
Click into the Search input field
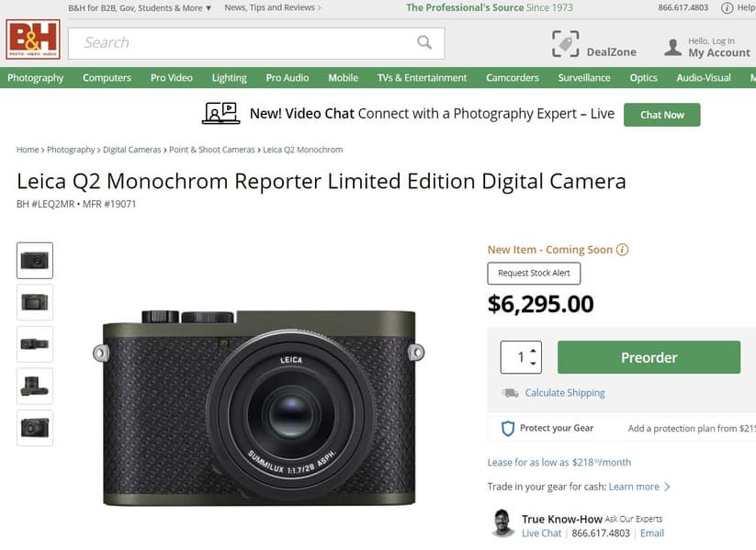click(x=239, y=42)
